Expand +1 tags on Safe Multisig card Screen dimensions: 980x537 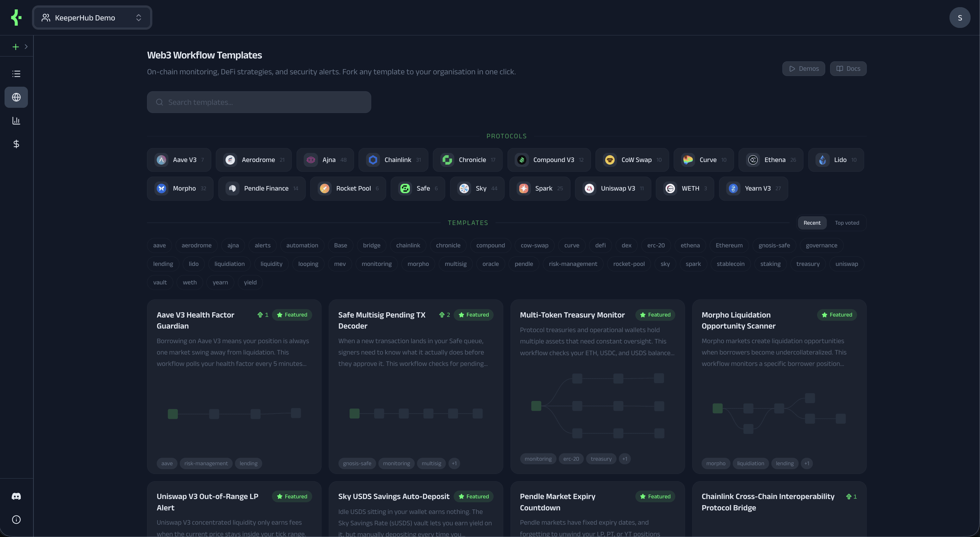[454, 463]
